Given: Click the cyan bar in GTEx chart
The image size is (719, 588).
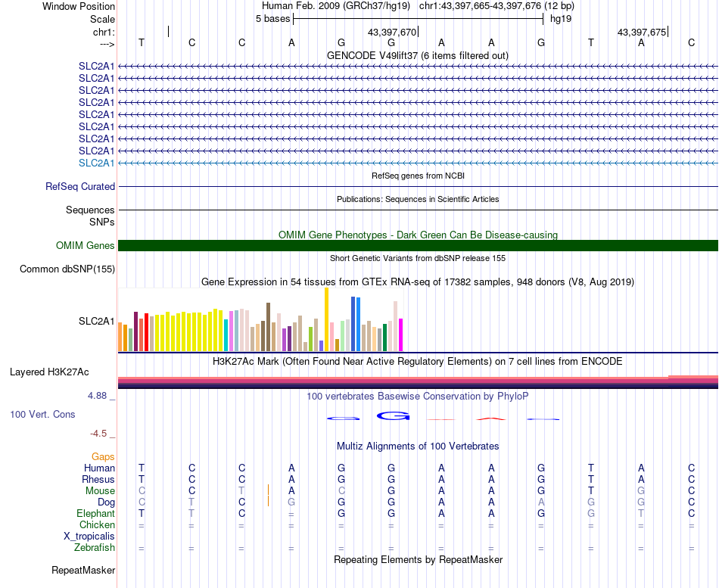Looking at the screenshot, I should click(226, 335).
